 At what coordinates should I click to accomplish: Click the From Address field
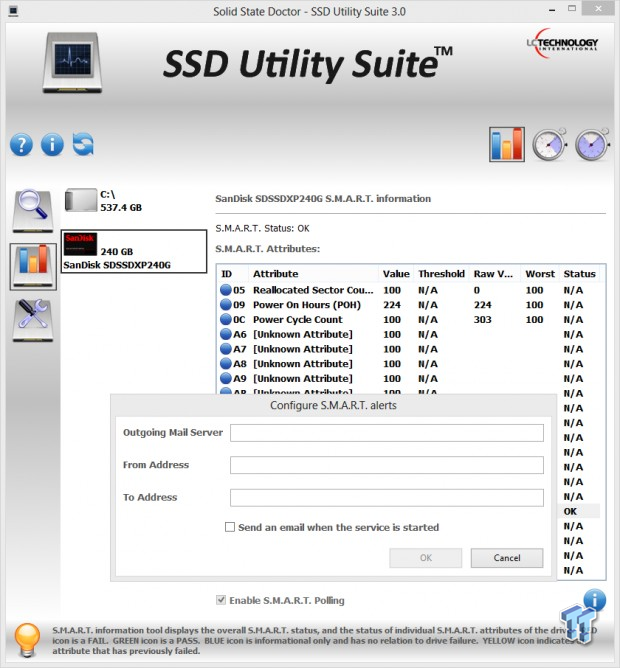(x=386, y=465)
